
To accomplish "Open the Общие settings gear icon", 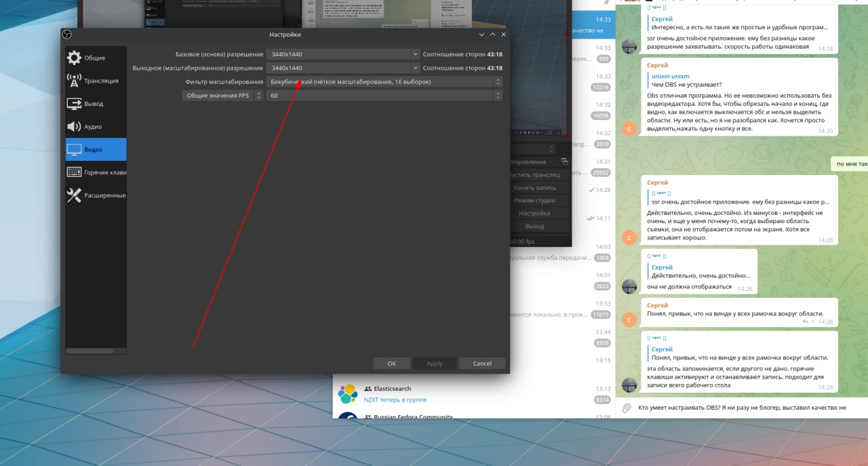I will point(74,58).
